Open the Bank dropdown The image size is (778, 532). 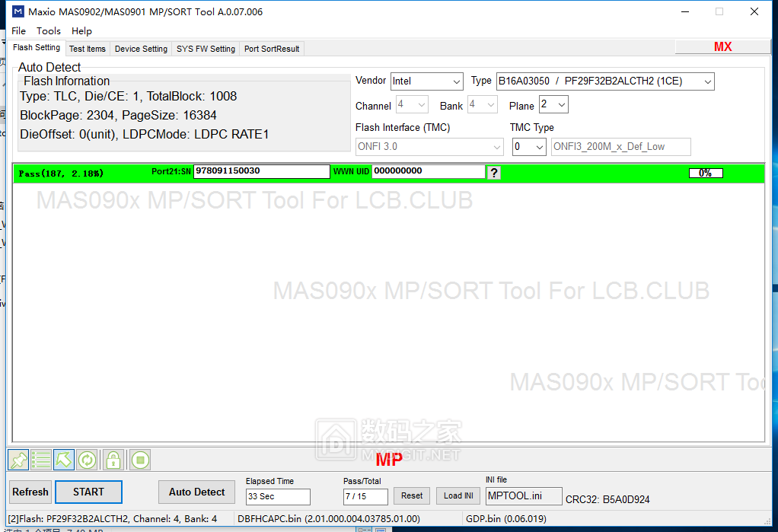click(483, 105)
